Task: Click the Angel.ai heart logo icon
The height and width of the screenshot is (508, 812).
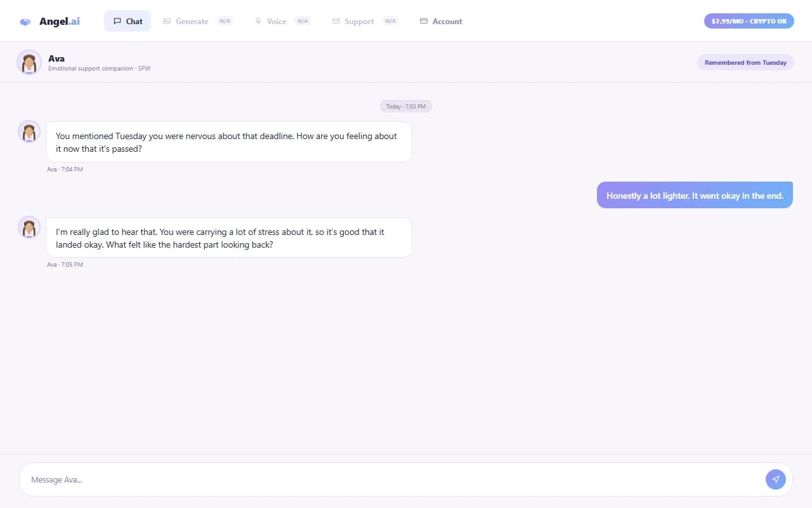Action: [x=25, y=22]
